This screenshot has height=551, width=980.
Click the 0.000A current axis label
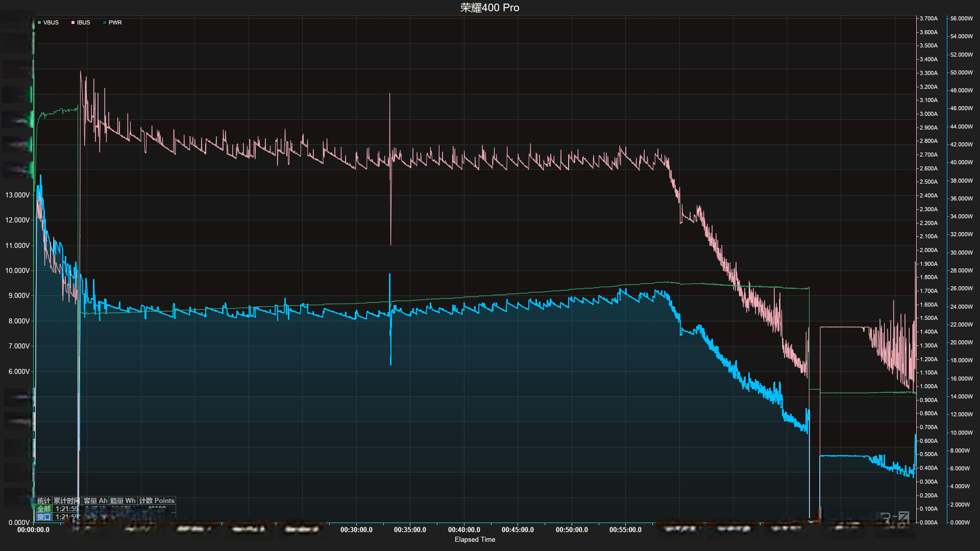coord(928,522)
